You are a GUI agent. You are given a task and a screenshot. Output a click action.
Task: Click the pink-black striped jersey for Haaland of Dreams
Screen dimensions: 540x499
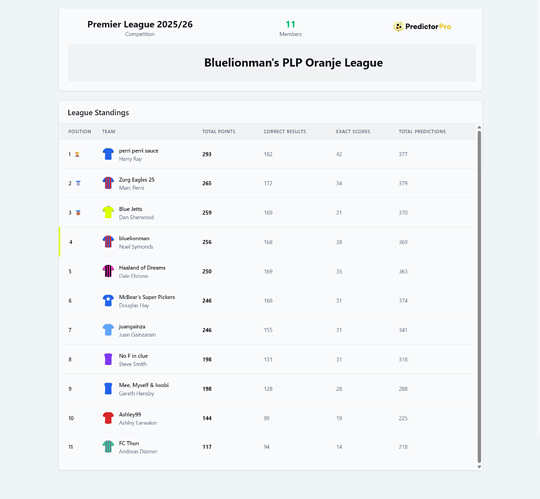108,271
